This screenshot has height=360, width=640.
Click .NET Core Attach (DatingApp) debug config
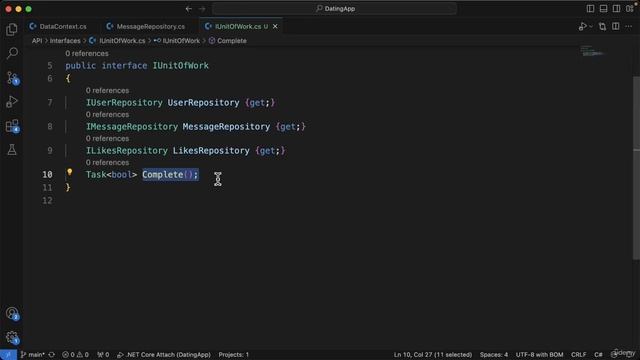click(x=164, y=355)
